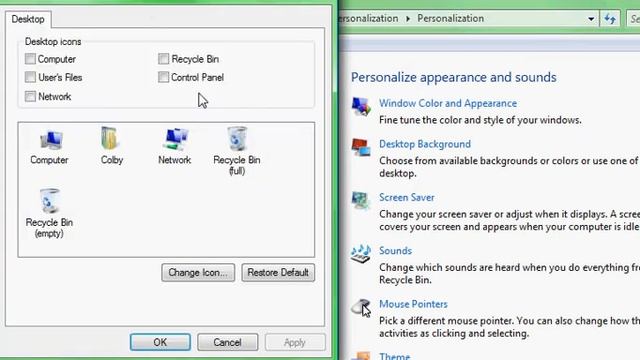Click the 'Personalize appearance and sounds' heading
Viewport: 640px width, 360px height.
[x=453, y=77]
